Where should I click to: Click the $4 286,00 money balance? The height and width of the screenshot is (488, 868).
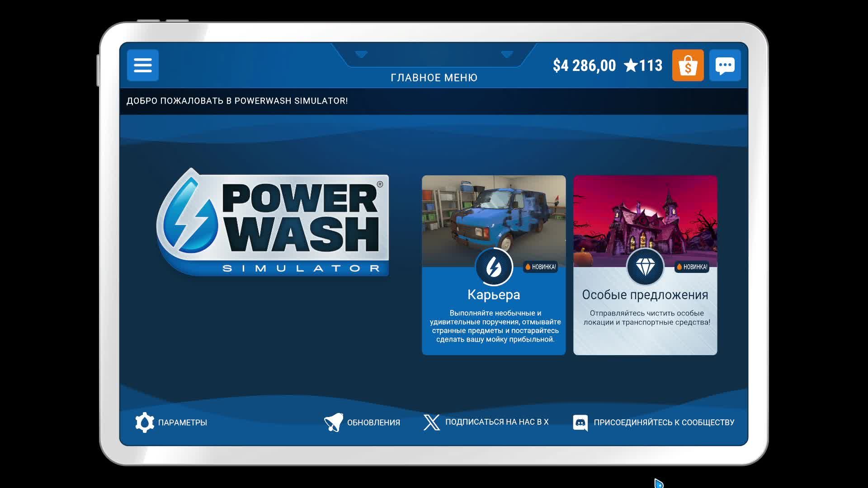tap(584, 66)
